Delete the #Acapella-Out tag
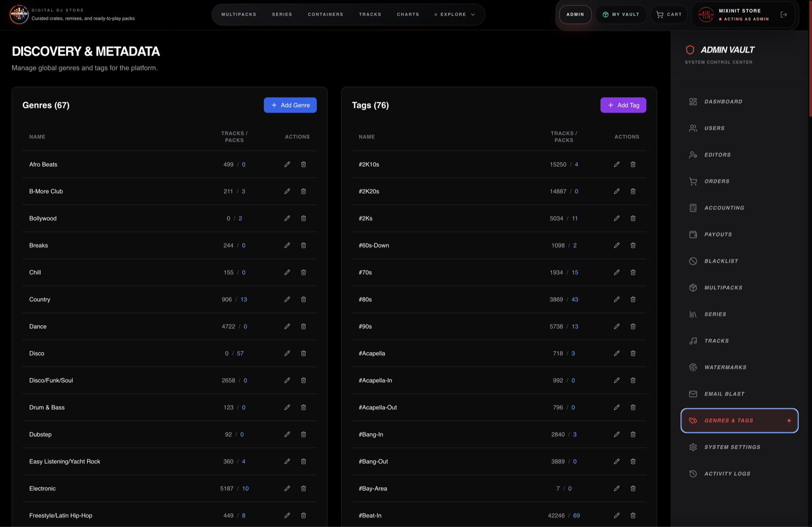This screenshot has height=527, width=812. coord(633,407)
